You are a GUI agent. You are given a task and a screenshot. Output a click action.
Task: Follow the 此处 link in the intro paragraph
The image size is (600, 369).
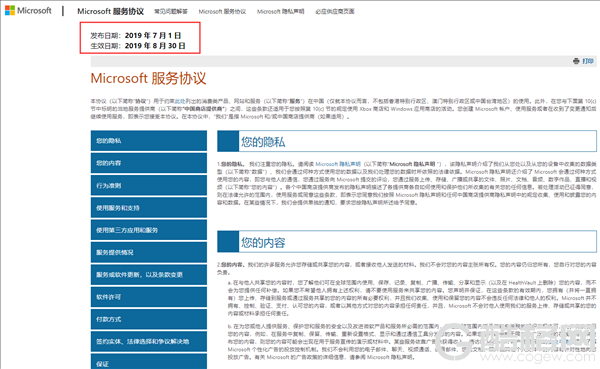[180, 101]
